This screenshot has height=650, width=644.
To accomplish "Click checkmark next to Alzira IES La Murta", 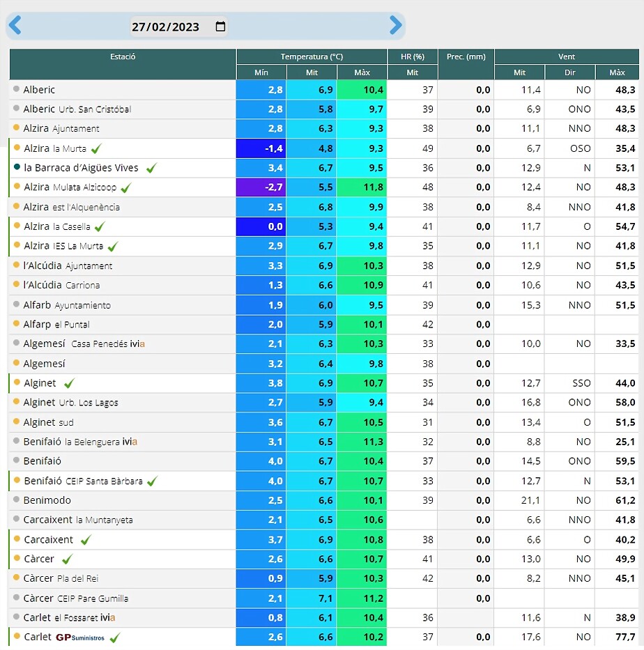I will click(x=113, y=246).
